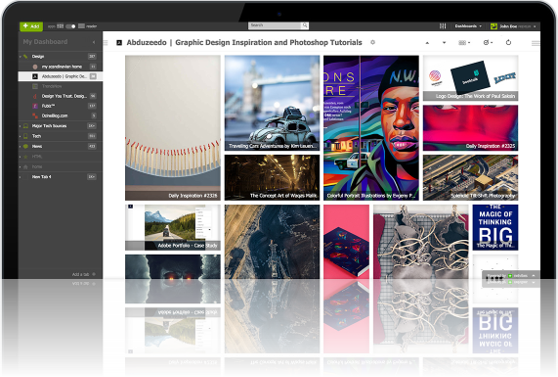Select the home tab in sidebar
This screenshot has width=558, height=377.
(37, 167)
